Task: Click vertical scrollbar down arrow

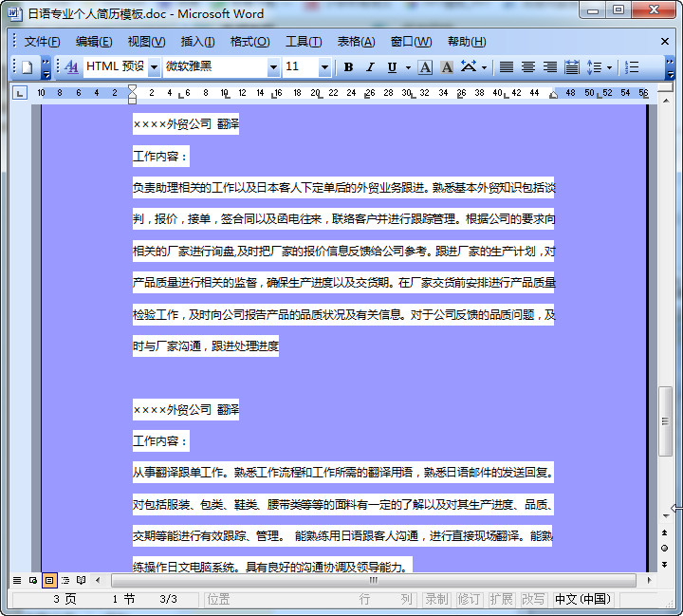Action: pyautogui.click(x=665, y=516)
